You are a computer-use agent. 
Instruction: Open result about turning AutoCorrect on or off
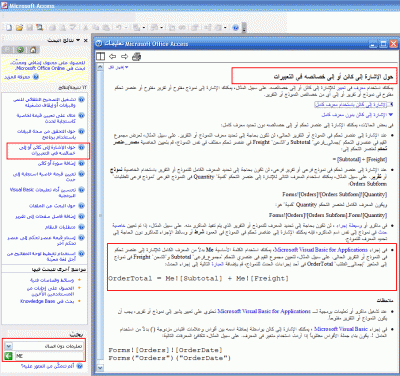(x=45, y=102)
